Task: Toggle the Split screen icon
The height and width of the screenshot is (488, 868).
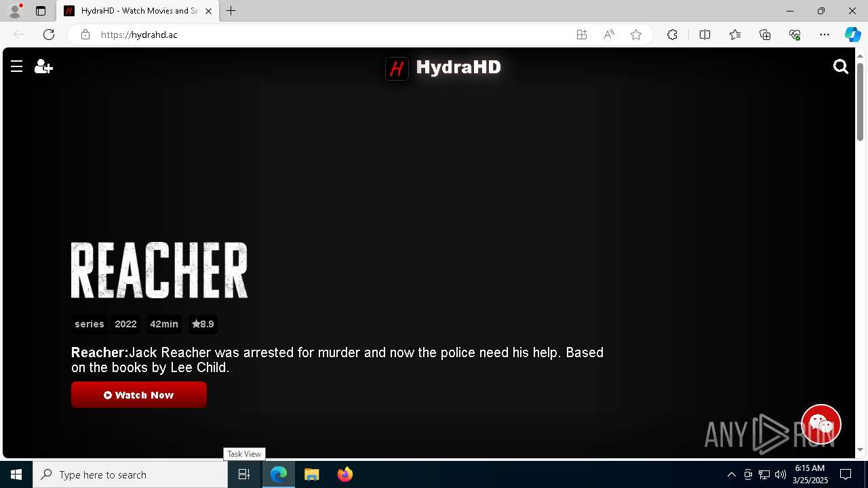Action: point(705,35)
